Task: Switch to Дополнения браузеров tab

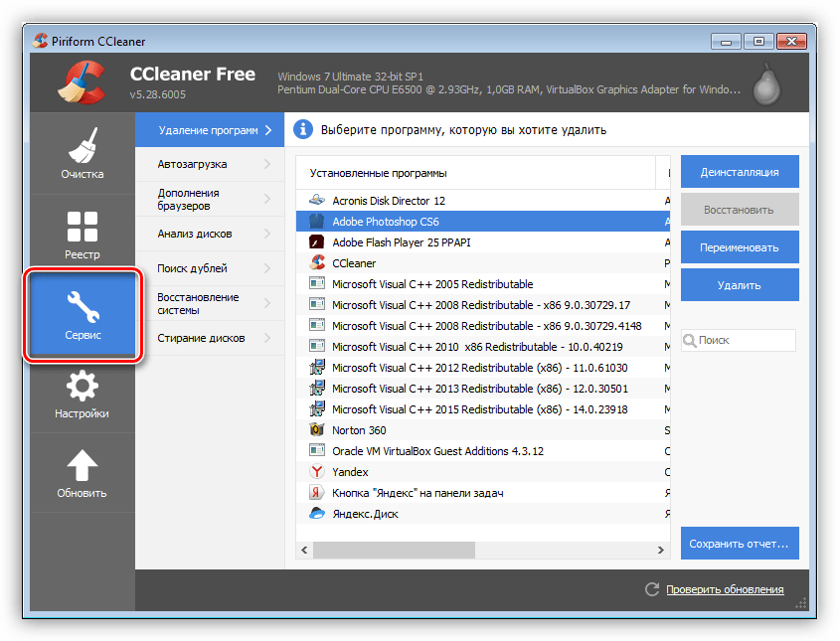Action: [x=209, y=199]
